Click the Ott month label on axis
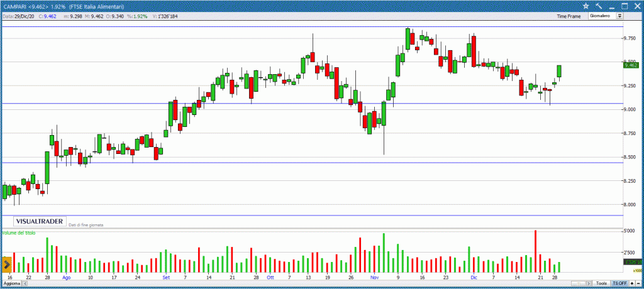The image size is (644, 289). (x=270, y=278)
